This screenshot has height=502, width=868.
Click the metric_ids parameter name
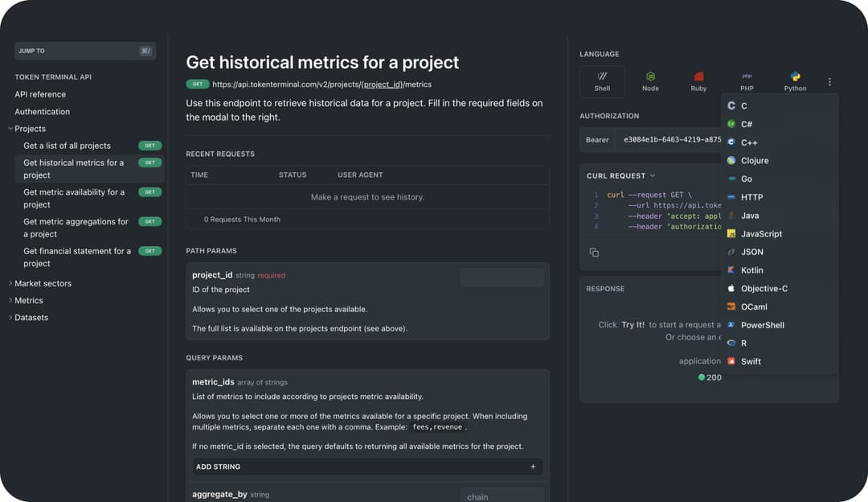213,382
